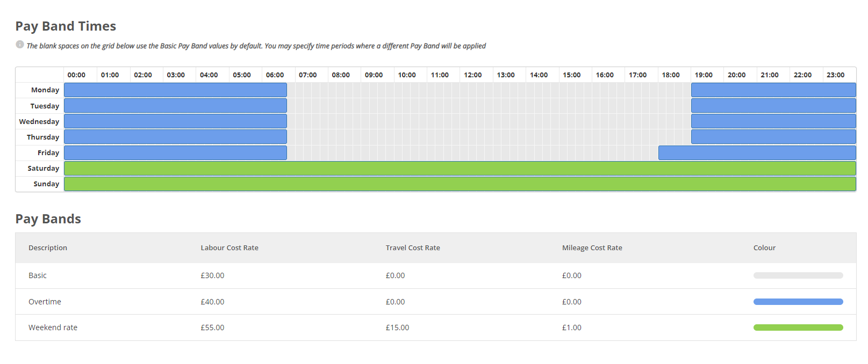Select Sunday's green Weekend rate band
This screenshot has width=868, height=364.
(x=460, y=184)
